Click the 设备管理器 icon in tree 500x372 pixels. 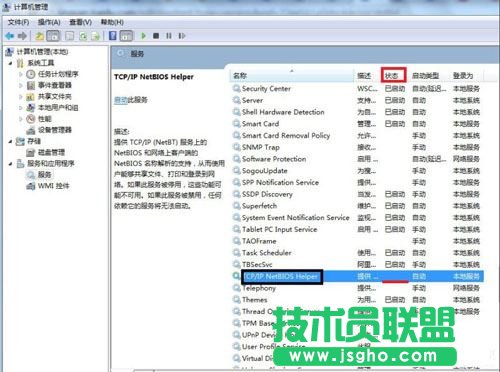pos(31,130)
